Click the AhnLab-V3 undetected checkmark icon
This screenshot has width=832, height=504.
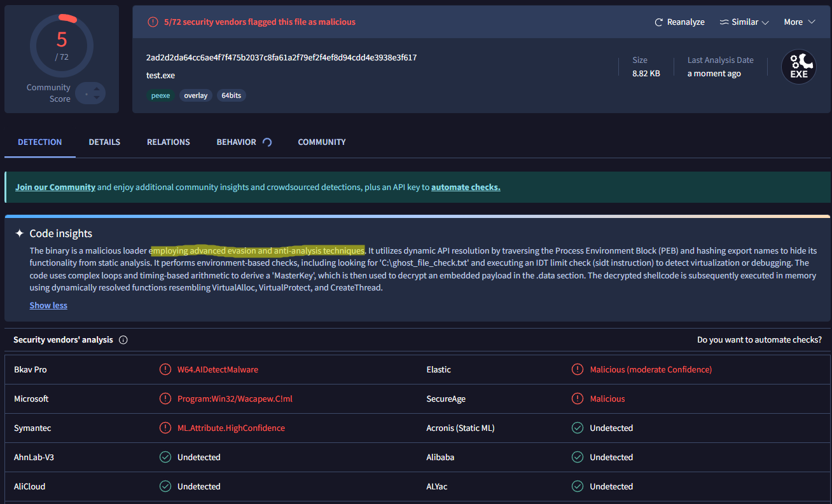[x=165, y=457]
